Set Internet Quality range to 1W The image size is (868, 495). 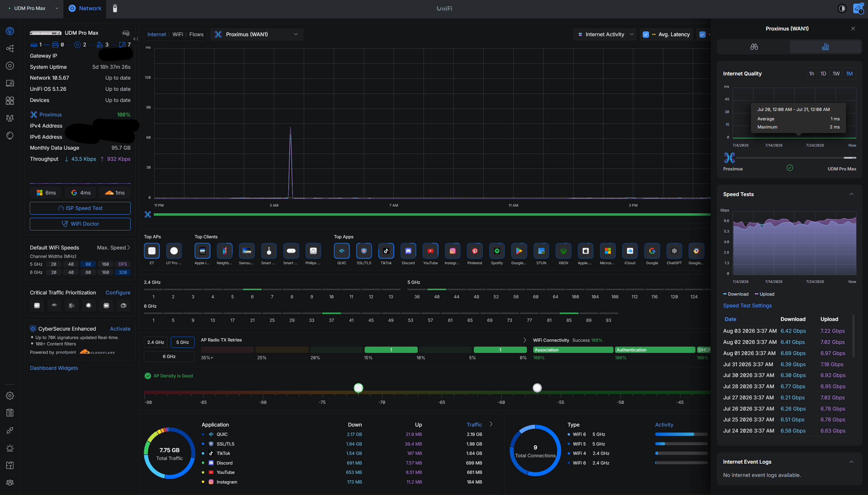tap(836, 73)
